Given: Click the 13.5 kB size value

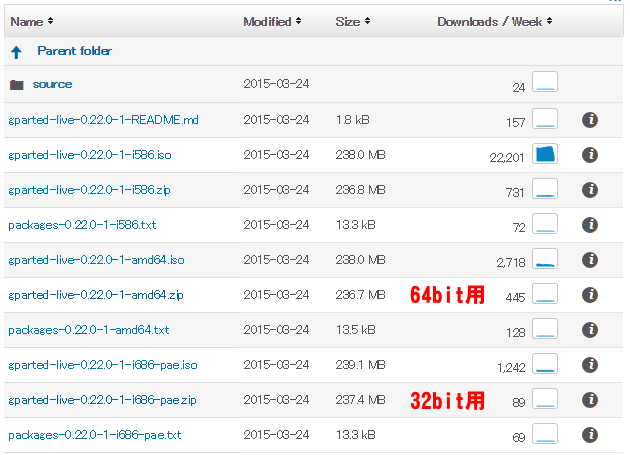Looking at the screenshot, I should [356, 330].
